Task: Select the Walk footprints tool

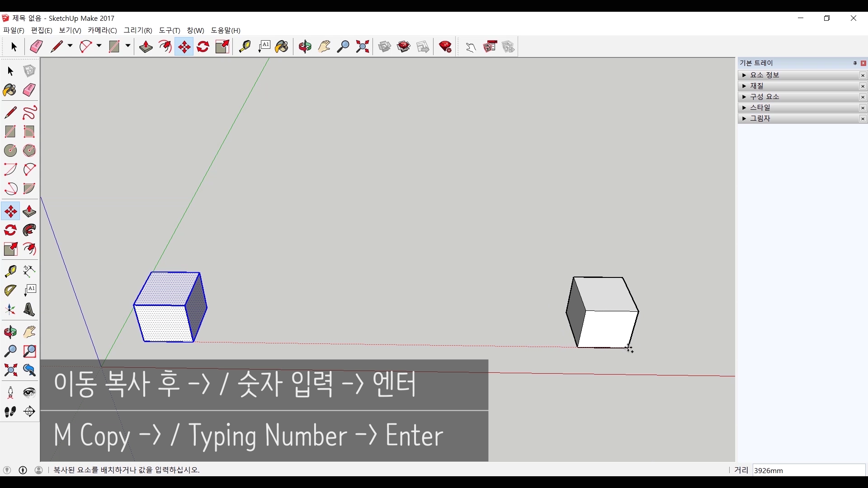Action: click(10, 412)
